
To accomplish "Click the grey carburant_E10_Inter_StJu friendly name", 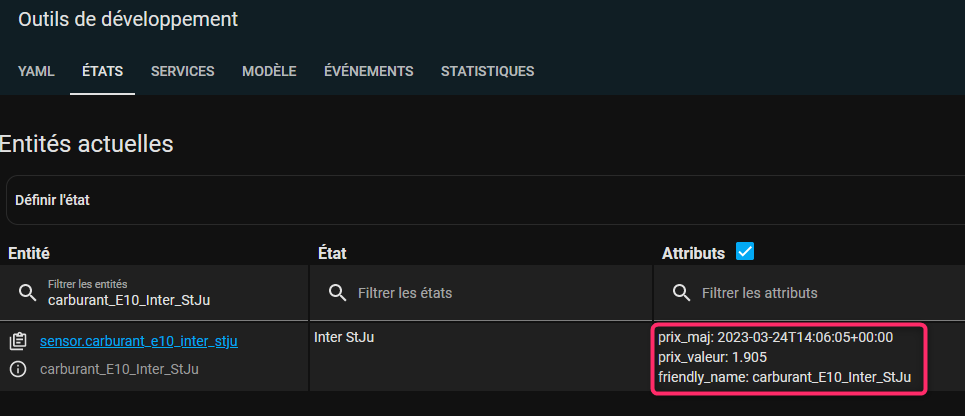I will [119, 369].
